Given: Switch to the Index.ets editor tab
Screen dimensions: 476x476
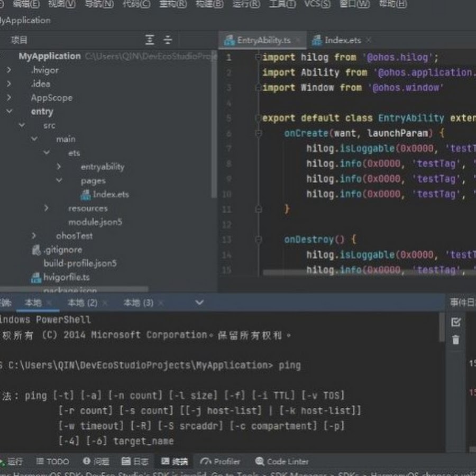Looking at the screenshot, I should tap(341, 40).
